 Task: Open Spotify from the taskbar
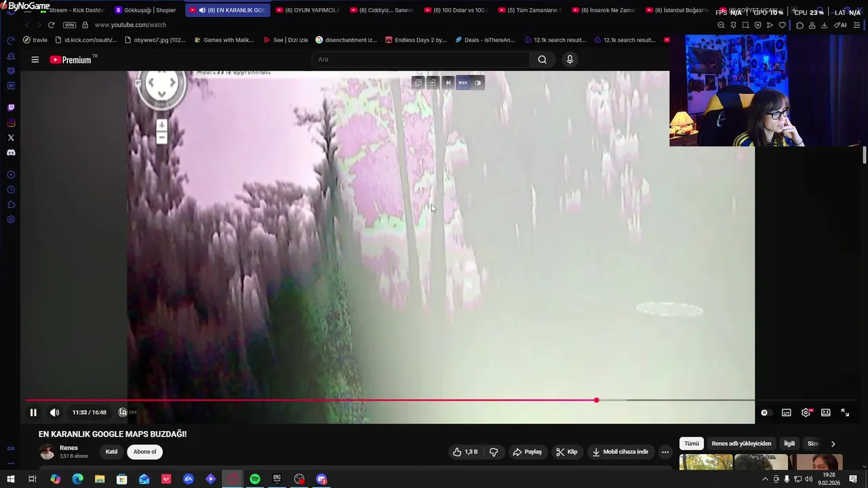[255, 479]
